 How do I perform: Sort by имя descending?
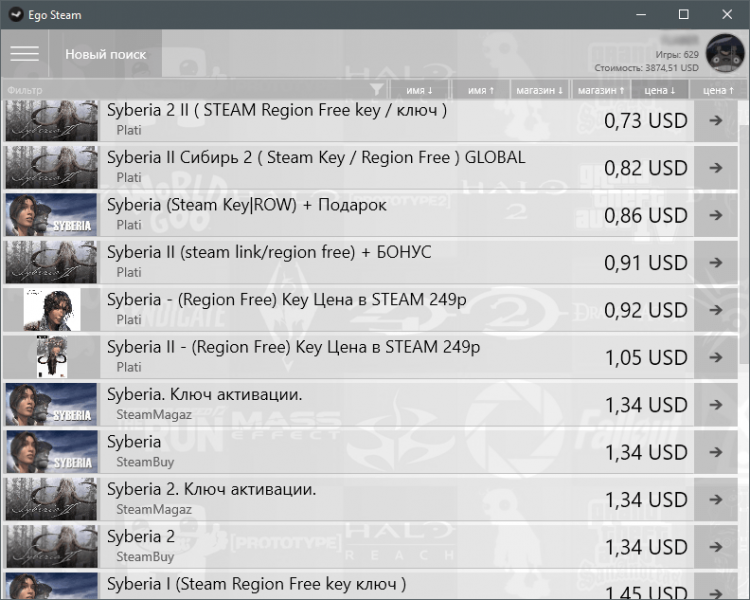click(419, 90)
